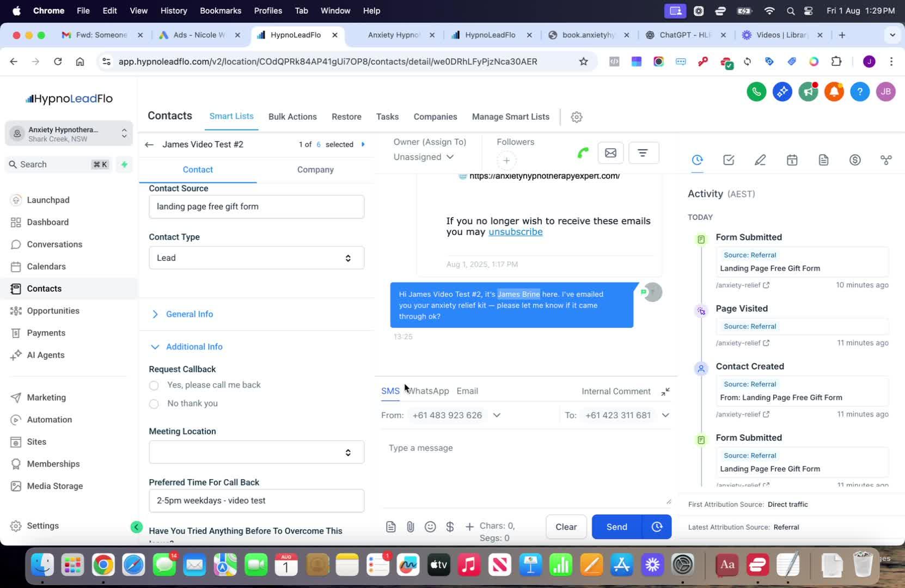
Task: Switch to the Company tab
Action: point(315,170)
